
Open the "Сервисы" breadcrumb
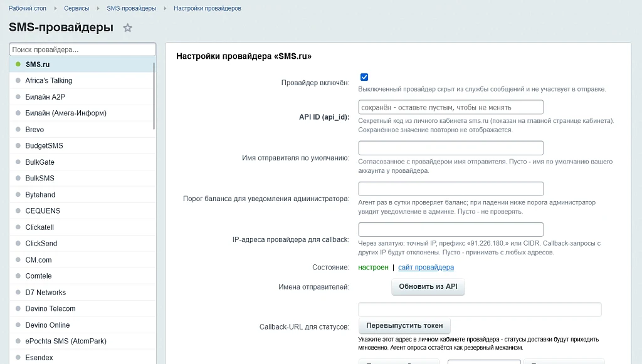point(76,8)
